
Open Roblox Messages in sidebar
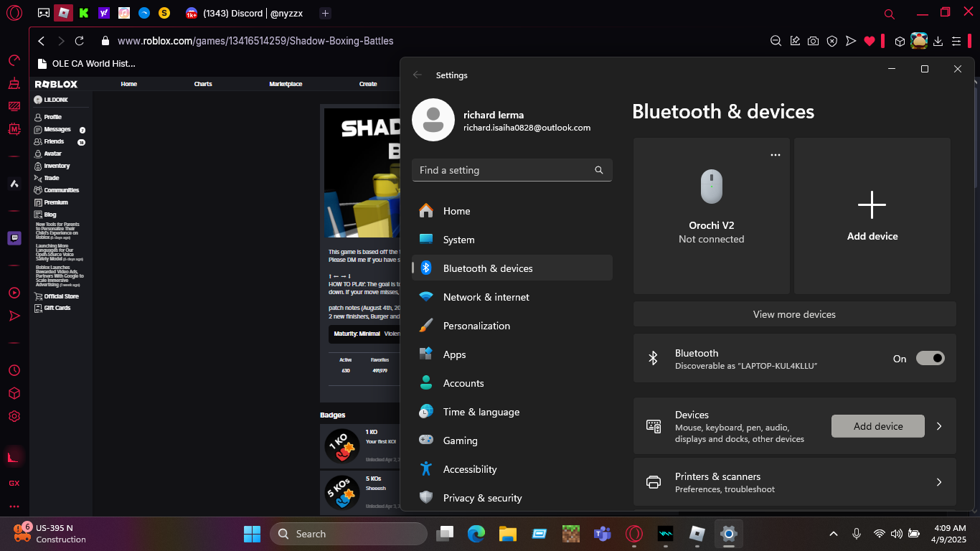(57, 130)
